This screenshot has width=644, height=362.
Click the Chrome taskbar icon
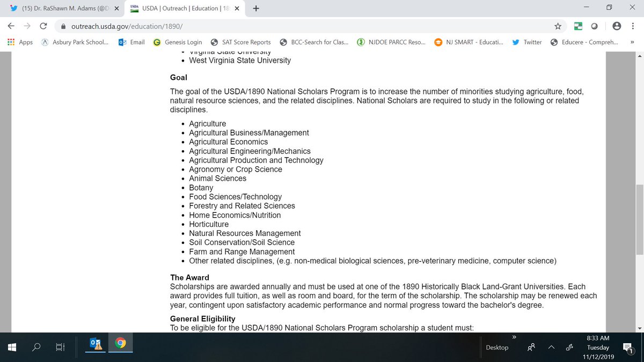(120, 344)
